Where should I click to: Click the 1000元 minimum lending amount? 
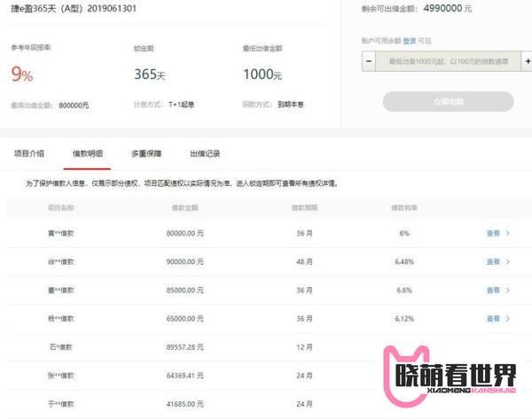click(x=262, y=74)
